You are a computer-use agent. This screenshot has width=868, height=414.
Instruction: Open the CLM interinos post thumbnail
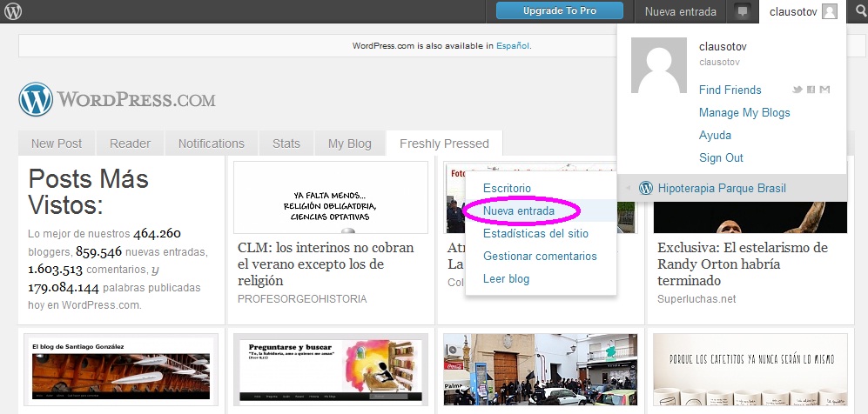pyautogui.click(x=330, y=197)
